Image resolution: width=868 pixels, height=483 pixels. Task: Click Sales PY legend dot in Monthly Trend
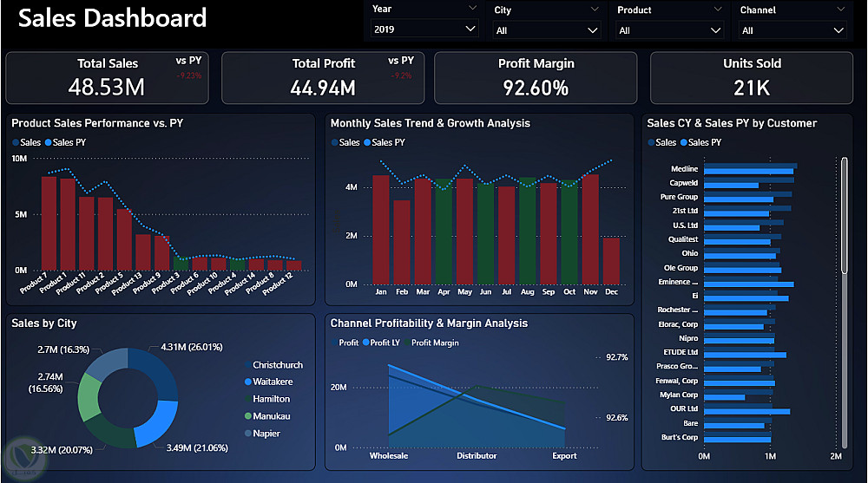click(367, 143)
